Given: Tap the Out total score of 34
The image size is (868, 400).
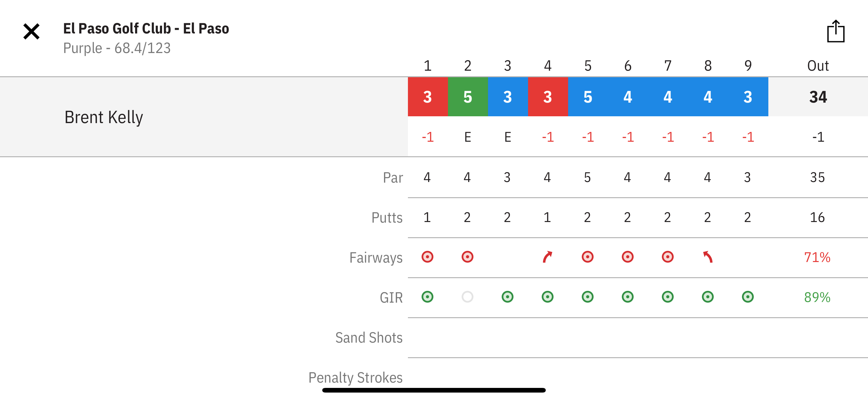Looking at the screenshot, I should click(x=818, y=97).
